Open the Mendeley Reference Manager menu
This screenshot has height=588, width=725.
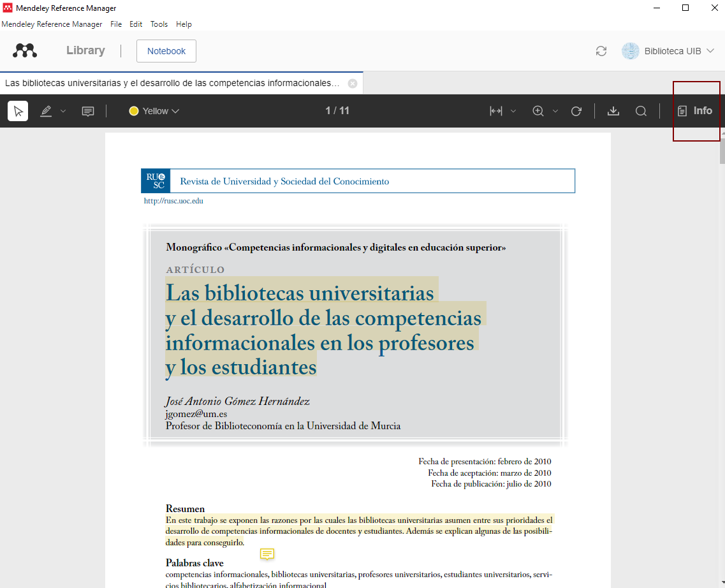(x=52, y=24)
